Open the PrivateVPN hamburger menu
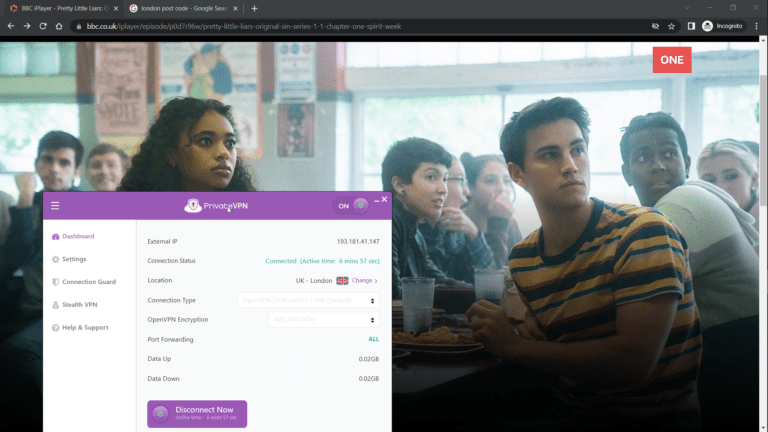Image resolution: width=768 pixels, height=432 pixels. 55,206
